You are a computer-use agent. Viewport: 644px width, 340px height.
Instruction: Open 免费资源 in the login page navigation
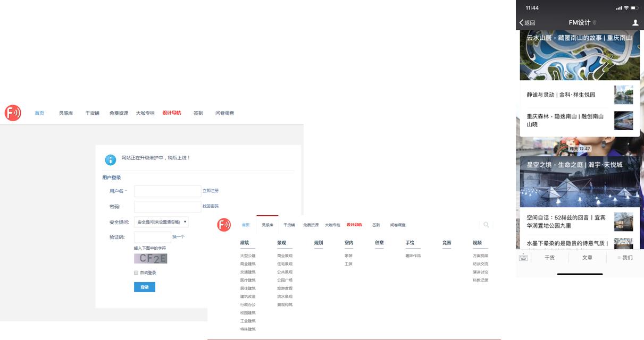tap(119, 113)
